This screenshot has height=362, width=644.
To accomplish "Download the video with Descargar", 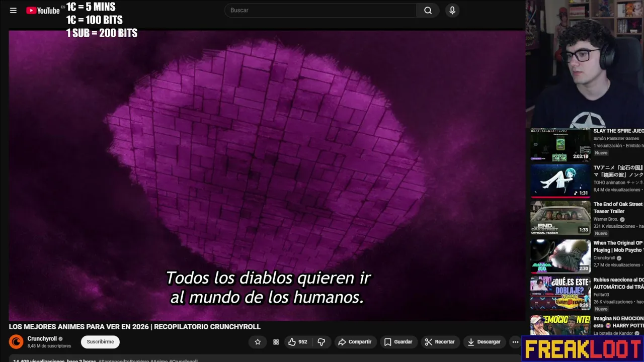I will (484, 342).
